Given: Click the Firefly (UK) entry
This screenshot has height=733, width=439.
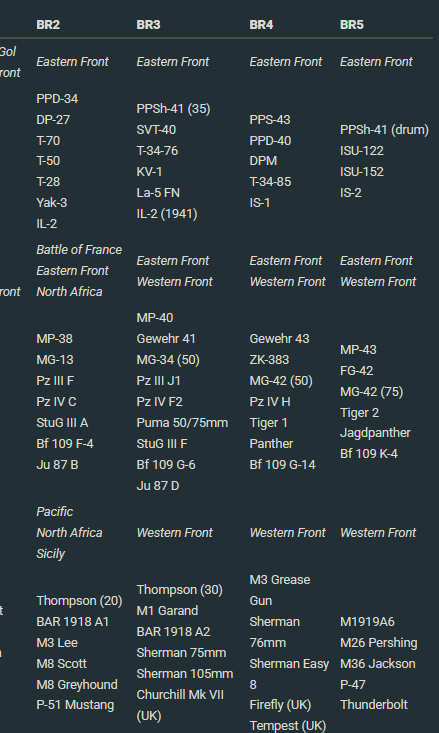Looking at the screenshot, I should [281, 704].
